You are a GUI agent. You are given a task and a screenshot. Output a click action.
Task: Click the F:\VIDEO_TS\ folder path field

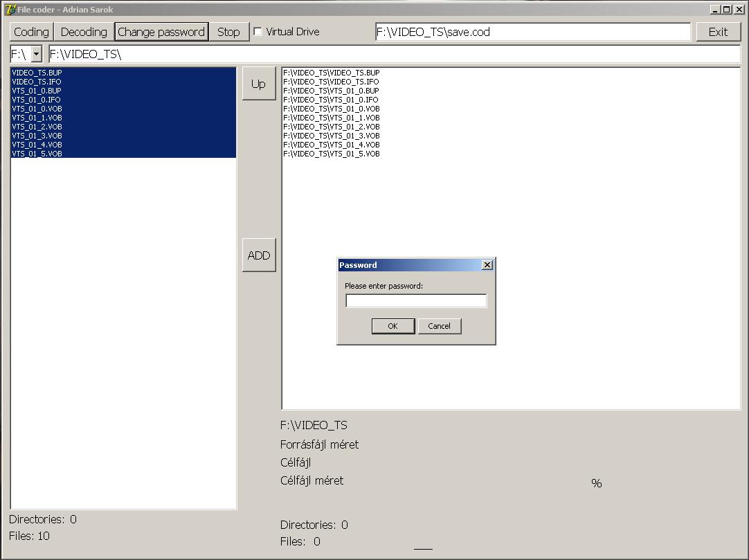(394, 54)
